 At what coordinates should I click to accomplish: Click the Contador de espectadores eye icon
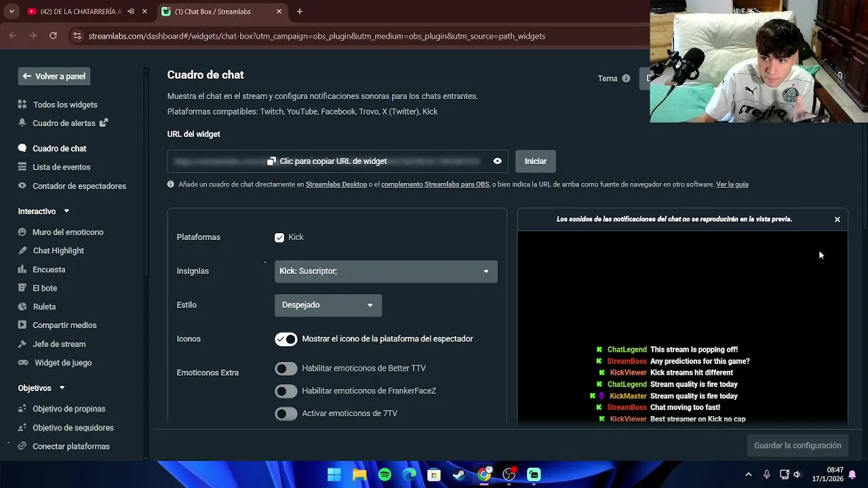[x=22, y=186]
